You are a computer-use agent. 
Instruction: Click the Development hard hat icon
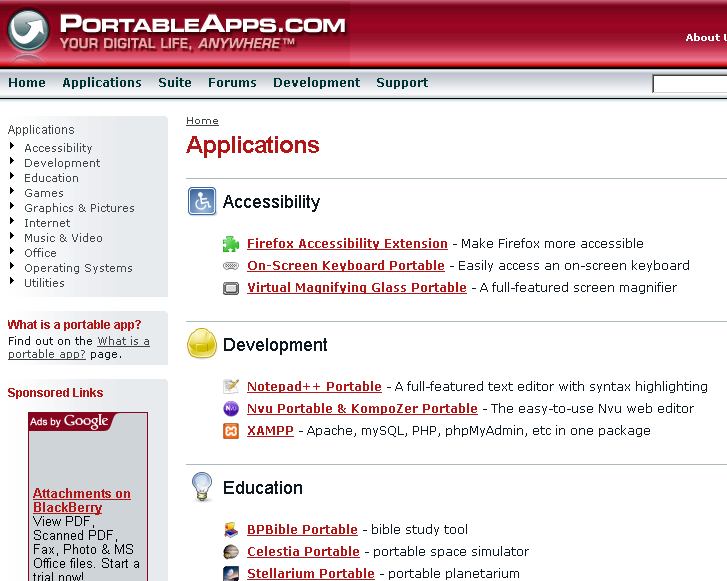[x=202, y=344]
